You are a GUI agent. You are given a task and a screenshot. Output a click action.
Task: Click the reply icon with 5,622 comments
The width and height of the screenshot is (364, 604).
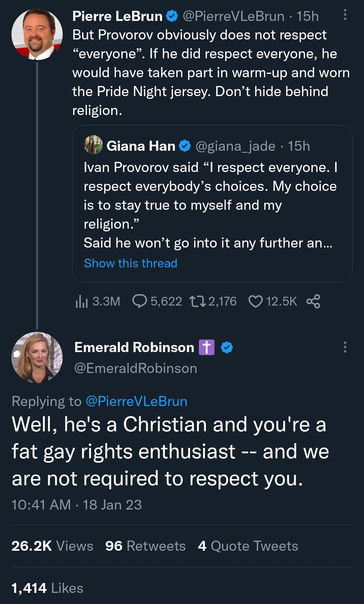tap(140, 301)
